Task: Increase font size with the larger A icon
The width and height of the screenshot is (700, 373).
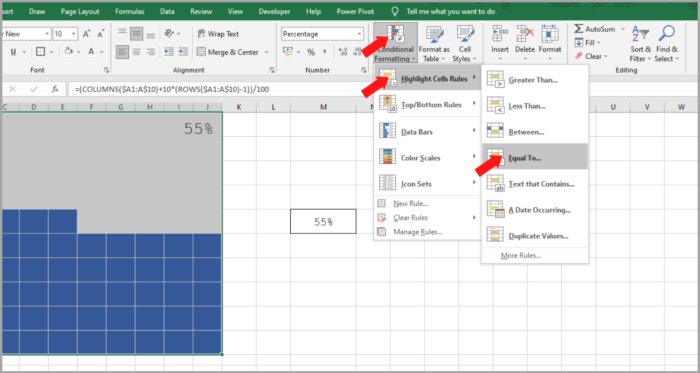Action: coord(87,34)
